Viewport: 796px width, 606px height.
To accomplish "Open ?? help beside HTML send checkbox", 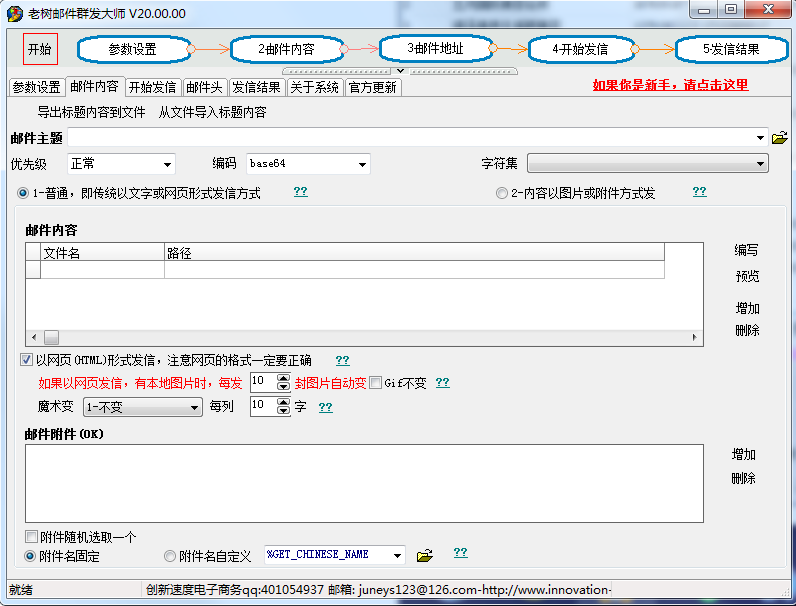I will pos(343,360).
